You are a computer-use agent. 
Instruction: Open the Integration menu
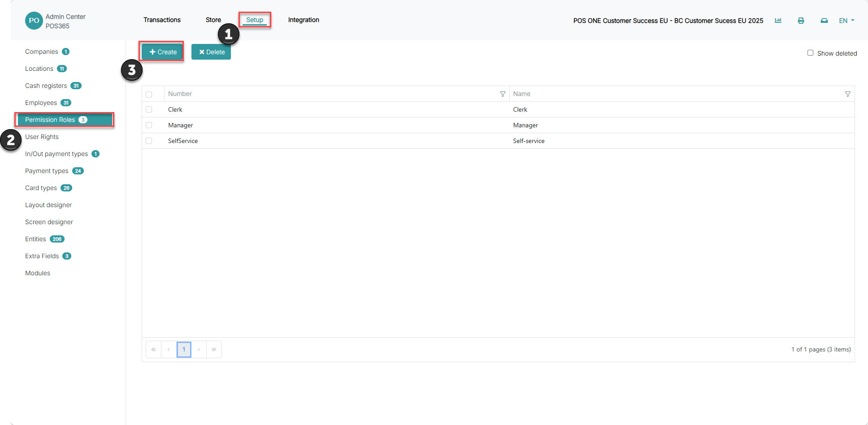point(304,20)
